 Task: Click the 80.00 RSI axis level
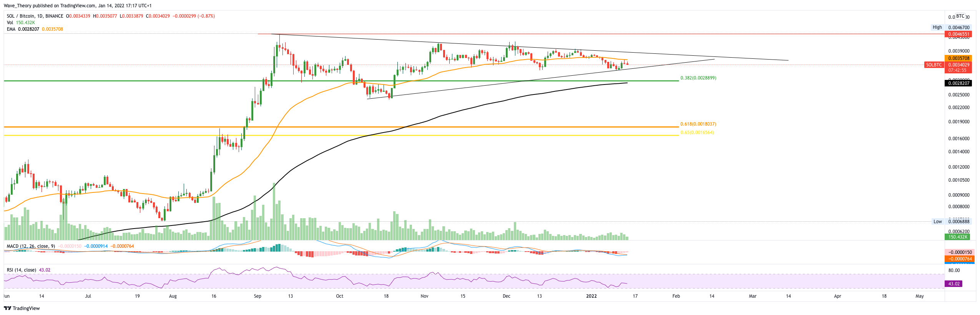pos(954,270)
